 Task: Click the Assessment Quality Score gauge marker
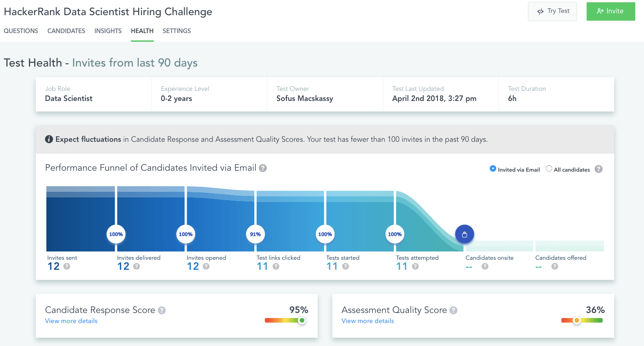pyautogui.click(x=577, y=321)
